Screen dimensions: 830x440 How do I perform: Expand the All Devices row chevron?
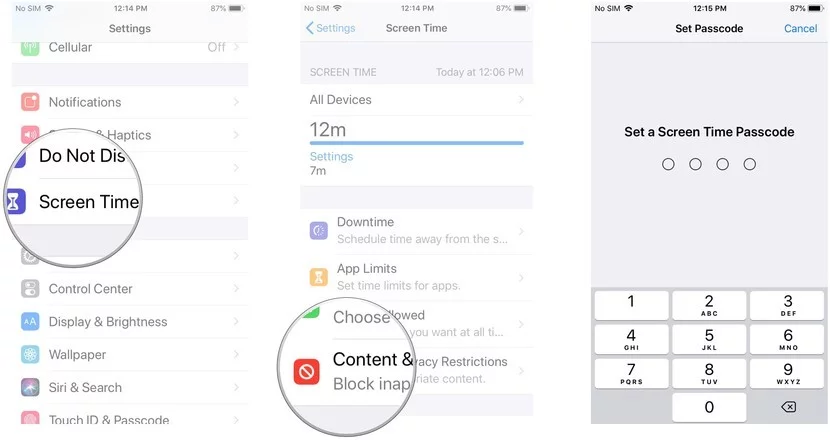coord(521,99)
